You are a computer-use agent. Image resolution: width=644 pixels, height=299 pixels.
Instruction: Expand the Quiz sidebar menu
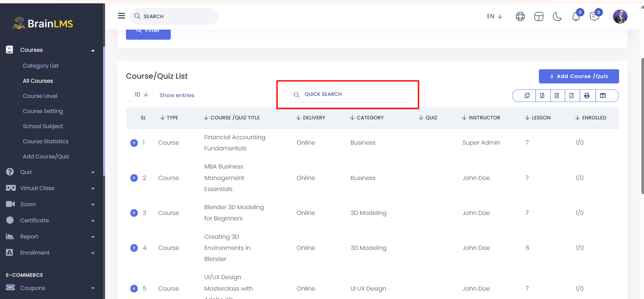(x=51, y=172)
